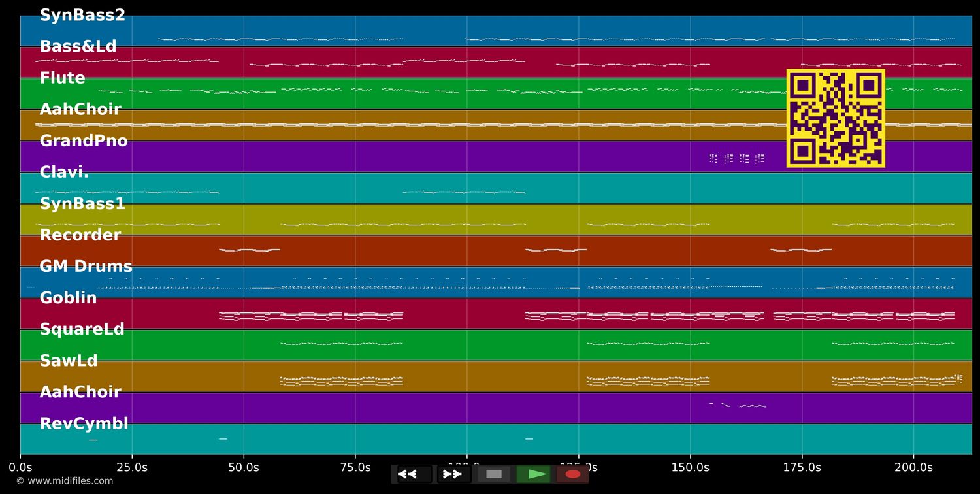Jump playback to the 50.0s marker
Screen dimensions: 980x494
pos(244,467)
